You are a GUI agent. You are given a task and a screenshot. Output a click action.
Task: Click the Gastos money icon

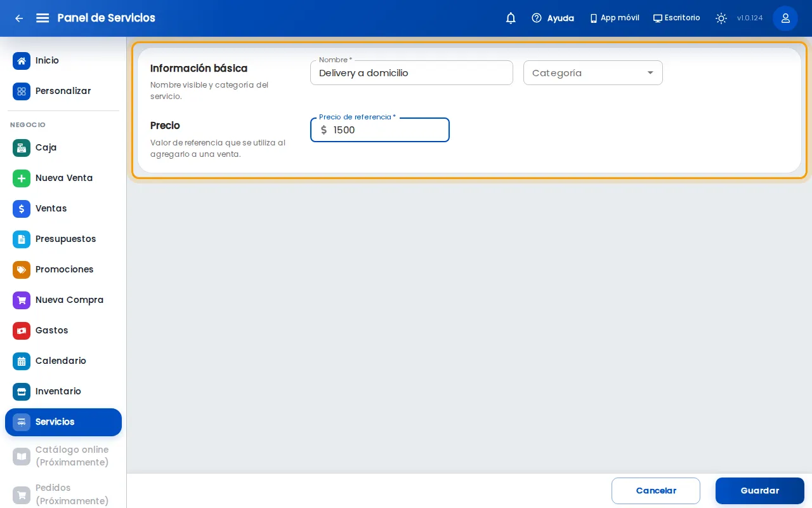[22, 331]
